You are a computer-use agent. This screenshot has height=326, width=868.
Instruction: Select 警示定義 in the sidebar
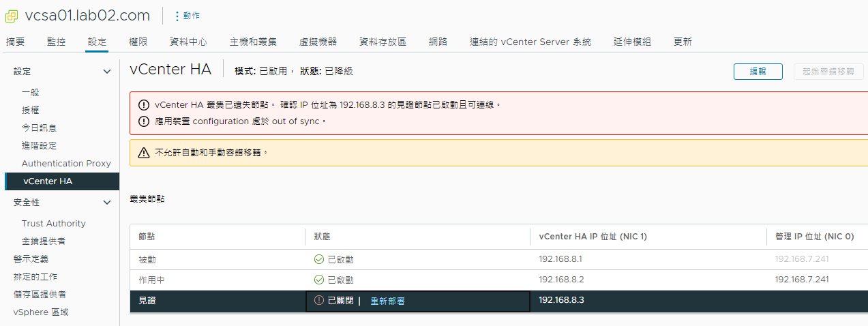pos(31,259)
